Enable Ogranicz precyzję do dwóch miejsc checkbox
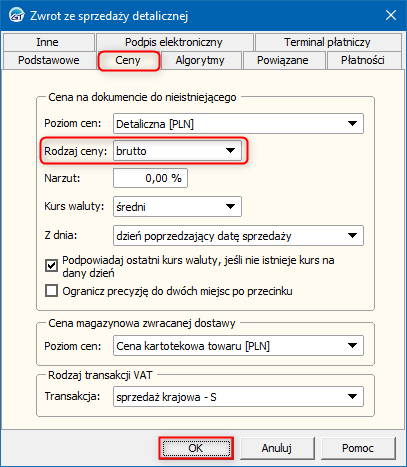 click(x=51, y=291)
